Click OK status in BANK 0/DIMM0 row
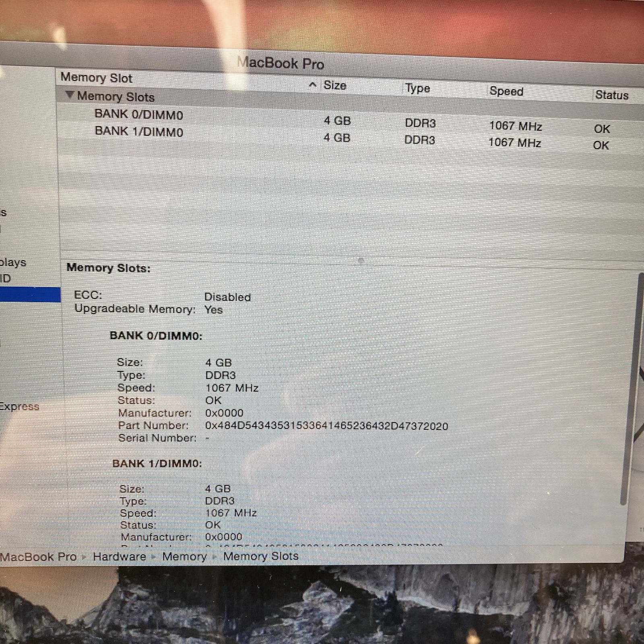Viewport: 644px width, 644px height. tap(602, 129)
